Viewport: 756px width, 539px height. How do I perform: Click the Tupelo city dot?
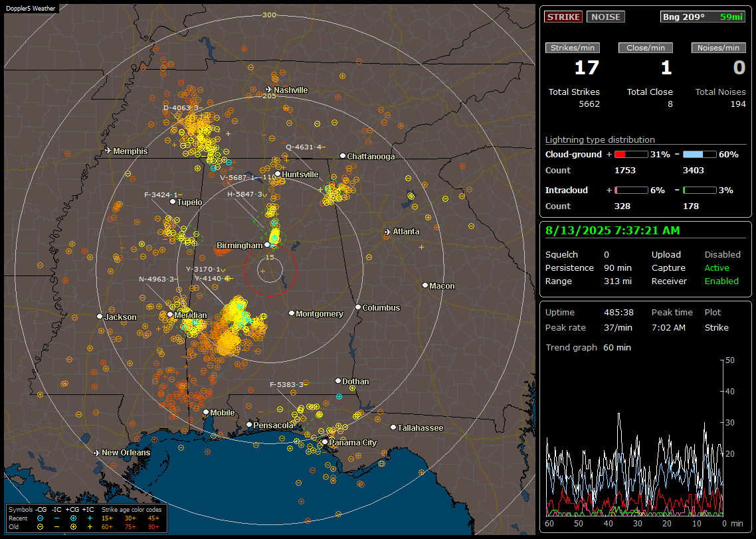tap(173, 202)
